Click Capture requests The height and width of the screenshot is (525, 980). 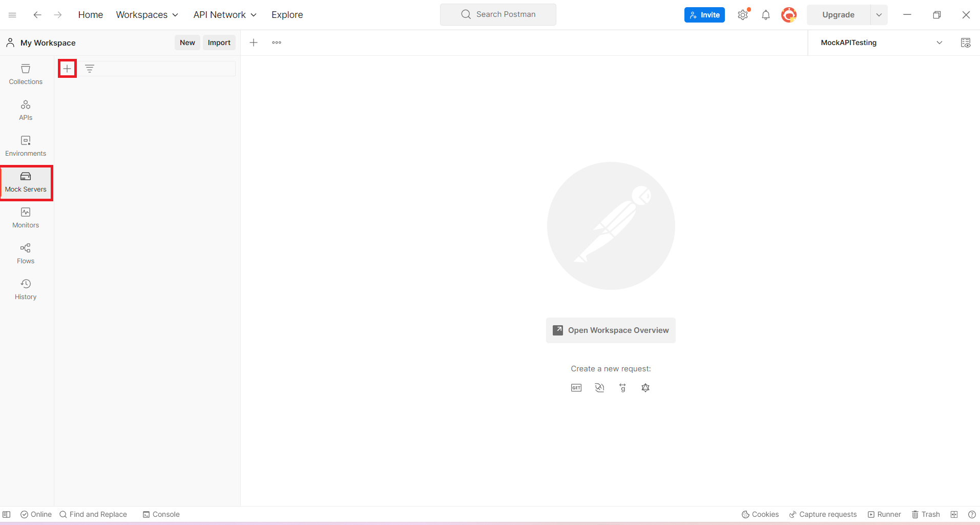[x=823, y=514]
